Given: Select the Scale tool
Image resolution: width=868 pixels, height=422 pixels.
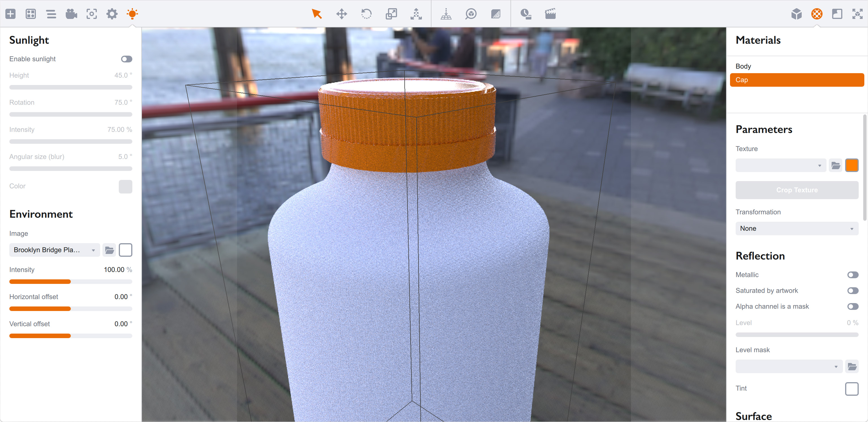Looking at the screenshot, I should tap(391, 14).
